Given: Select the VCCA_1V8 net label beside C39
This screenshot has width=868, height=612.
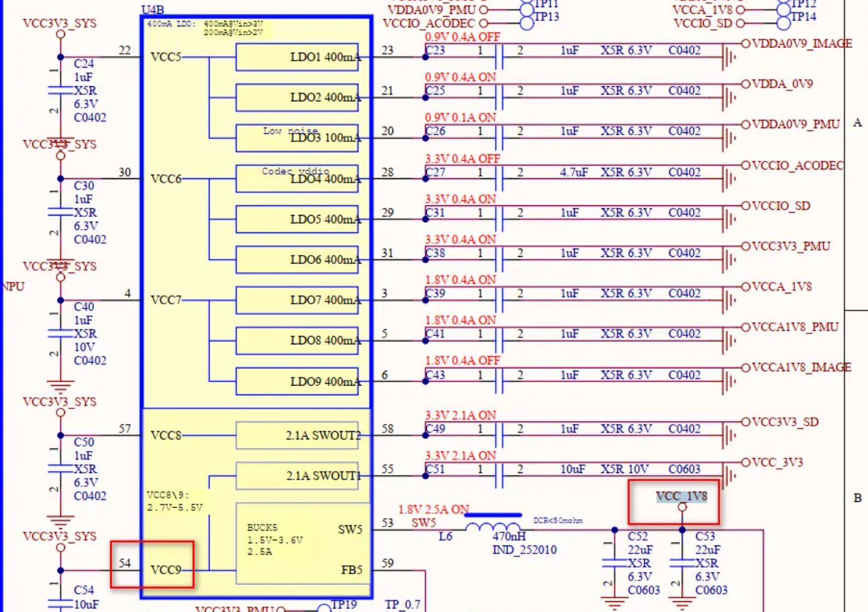Looking at the screenshot, I should [x=781, y=286].
